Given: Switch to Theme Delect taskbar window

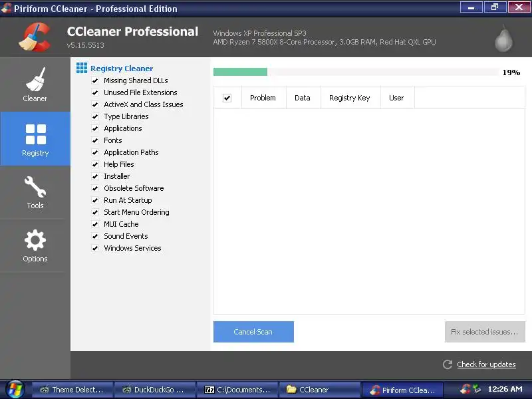Looking at the screenshot, I should coord(72,390).
